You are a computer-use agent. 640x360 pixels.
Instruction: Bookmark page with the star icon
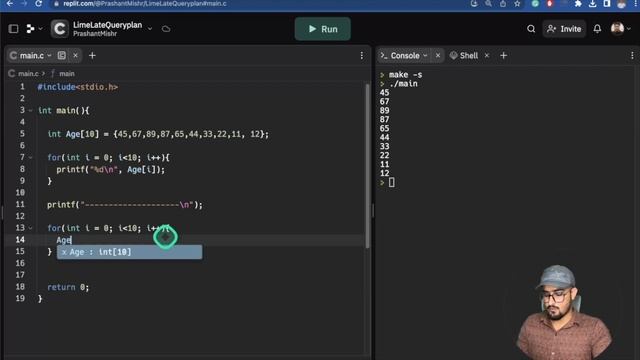coord(517,4)
